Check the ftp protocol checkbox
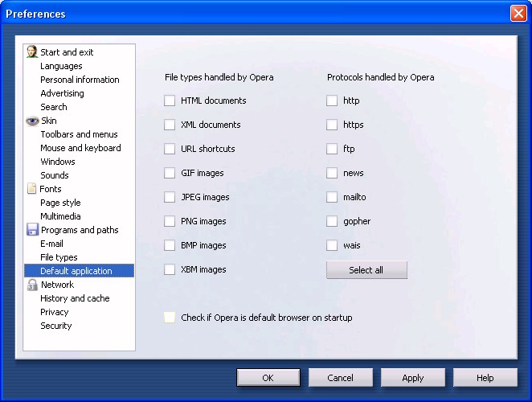Screen dimensions: 532x402 click(332, 149)
